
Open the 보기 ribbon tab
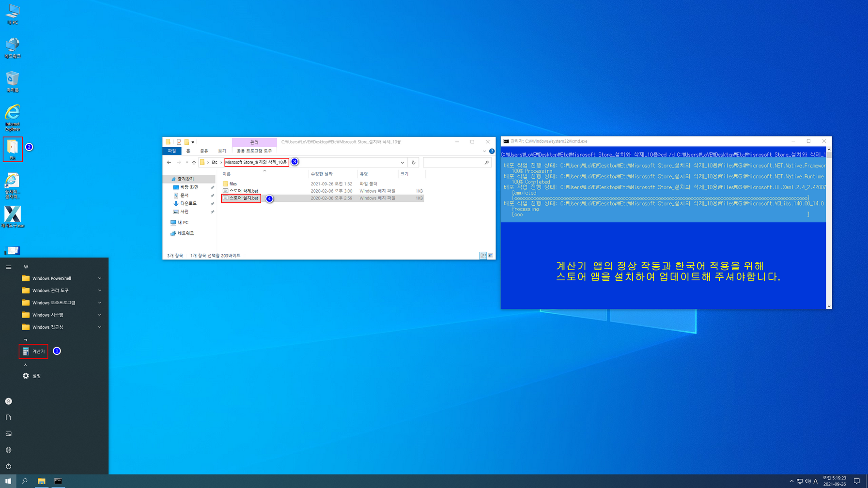click(x=222, y=151)
